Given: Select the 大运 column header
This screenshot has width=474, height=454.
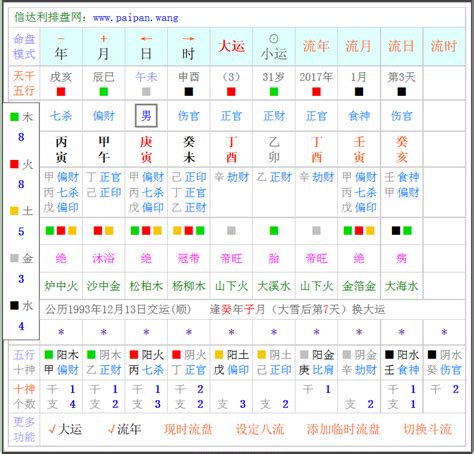Looking at the screenshot, I should pyautogui.click(x=231, y=46).
